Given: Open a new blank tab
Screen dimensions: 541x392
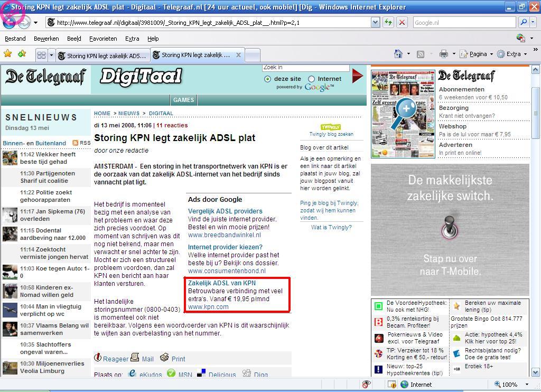Looking at the screenshot, I should [252, 55].
